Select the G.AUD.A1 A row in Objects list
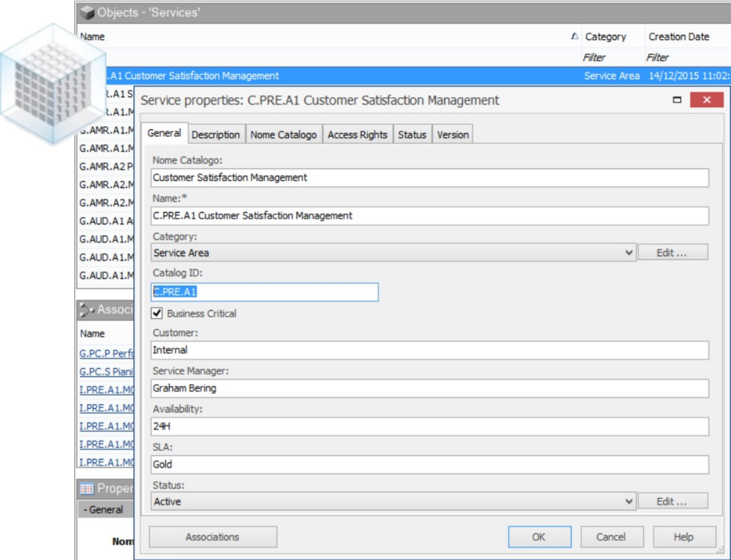The height and width of the screenshot is (560, 731). click(x=107, y=221)
